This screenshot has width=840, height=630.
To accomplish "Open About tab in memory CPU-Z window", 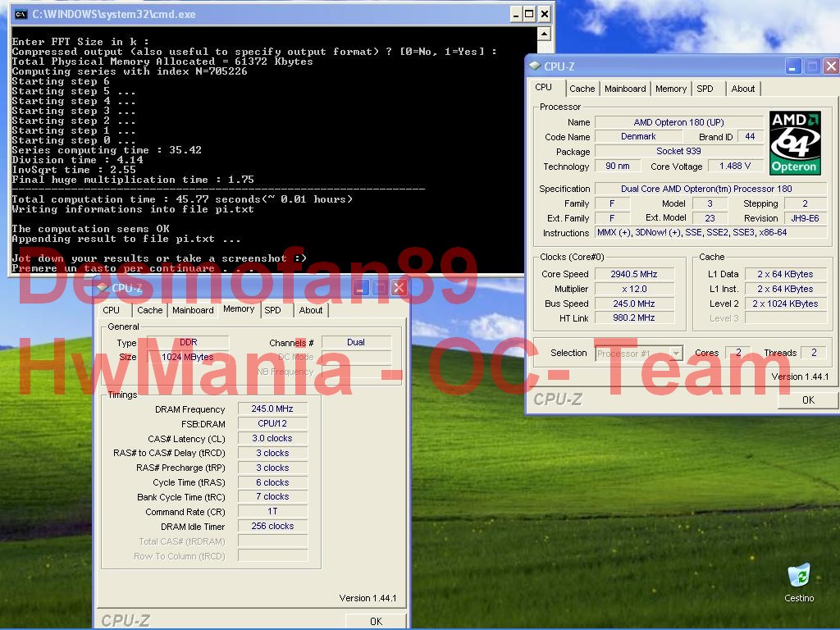I will [x=311, y=310].
